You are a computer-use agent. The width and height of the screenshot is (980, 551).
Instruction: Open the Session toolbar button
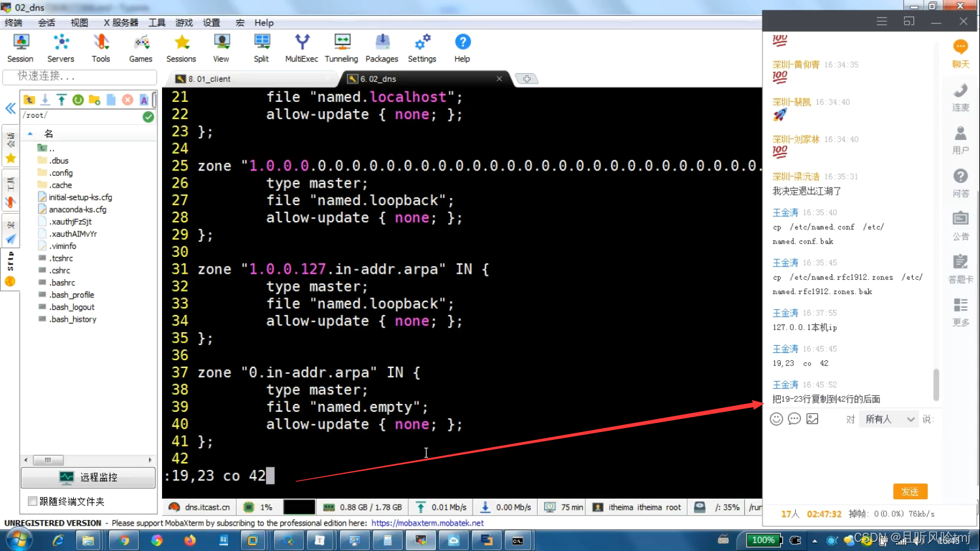click(x=20, y=48)
